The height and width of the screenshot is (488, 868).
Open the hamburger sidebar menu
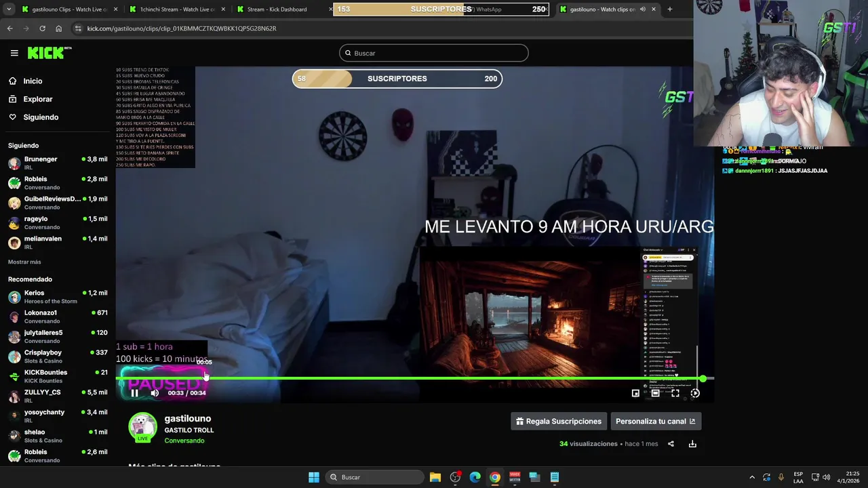14,53
